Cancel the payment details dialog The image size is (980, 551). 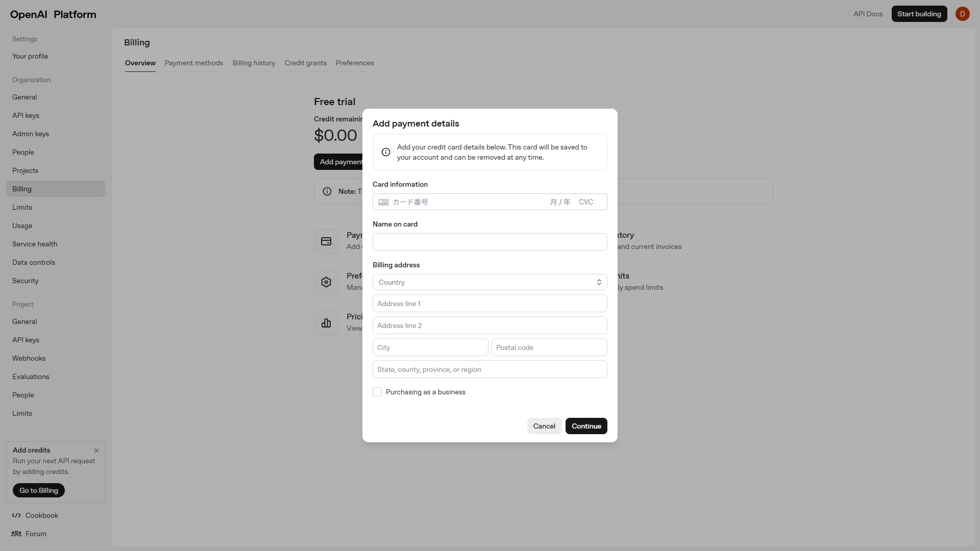tap(544, 426)
